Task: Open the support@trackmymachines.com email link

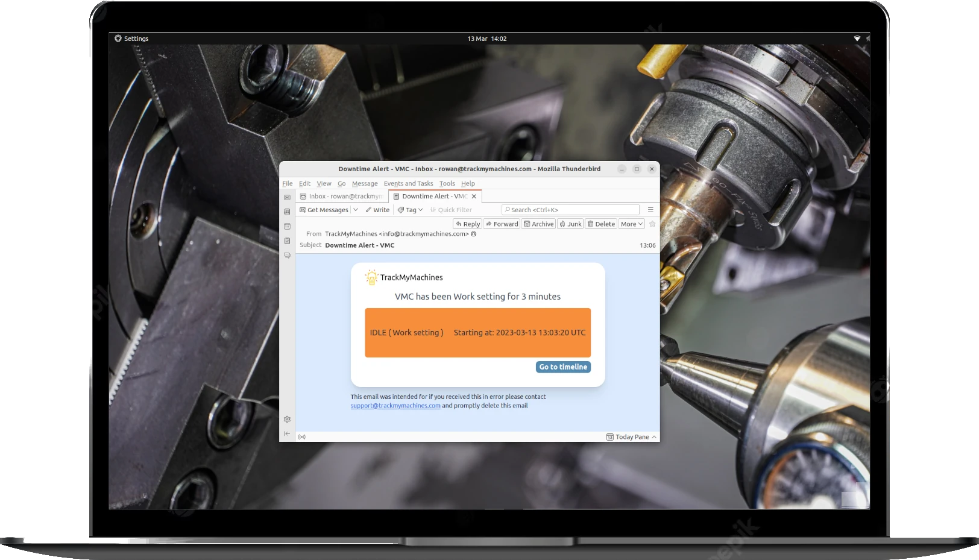Action: tap(395, 406)
